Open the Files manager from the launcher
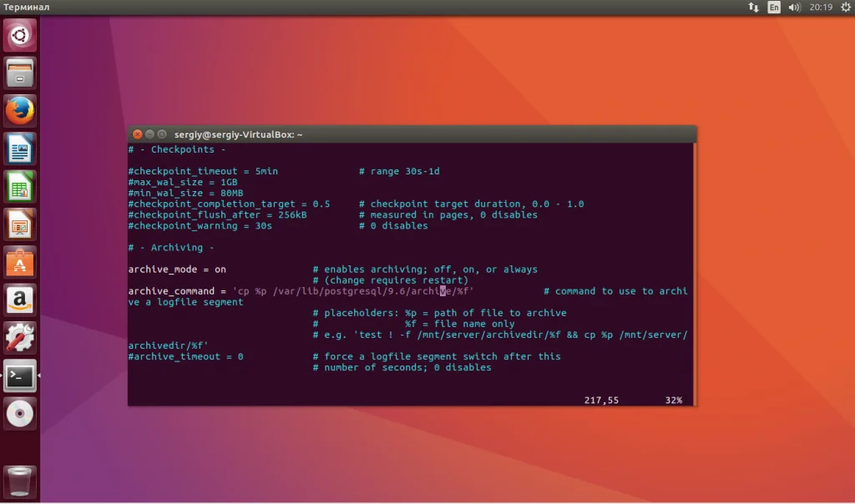 pyautogui.click(x=20, y=73)
